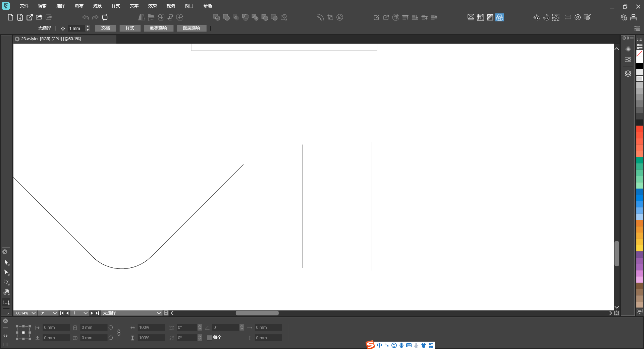Click the 样式 button in the options bar
The image size is (644, 349).
pyautogui.click(x=130, y=28)
